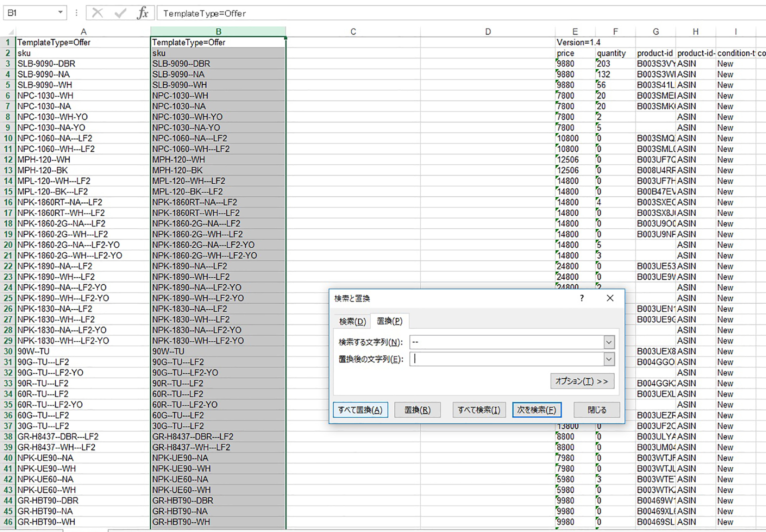Viewport: 766px width, 532px height.
Task: Select column A header
Action: [x=83, y=32]
